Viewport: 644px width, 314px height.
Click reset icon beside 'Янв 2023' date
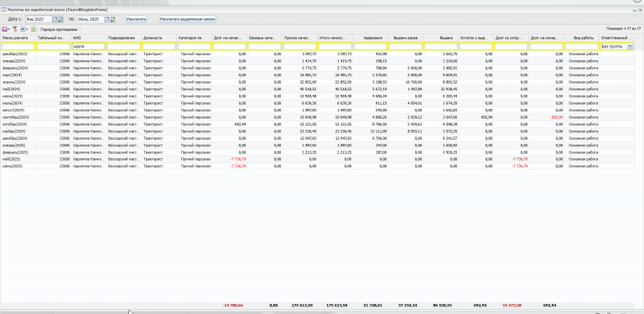60,19
